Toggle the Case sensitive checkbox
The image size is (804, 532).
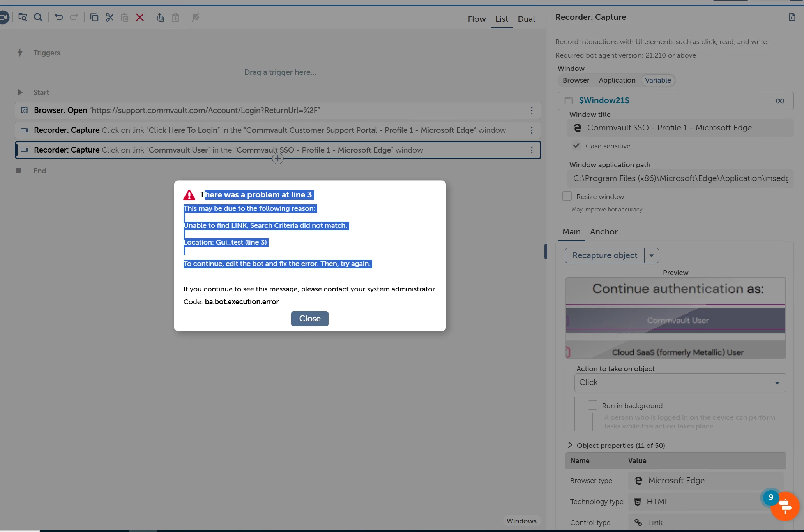[x=576, y=146]
